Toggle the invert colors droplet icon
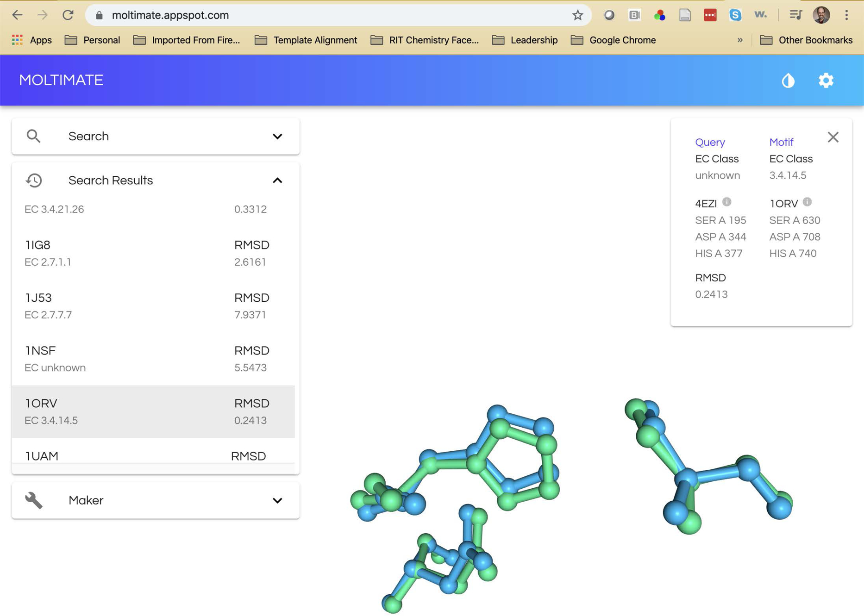 point(788,81)
